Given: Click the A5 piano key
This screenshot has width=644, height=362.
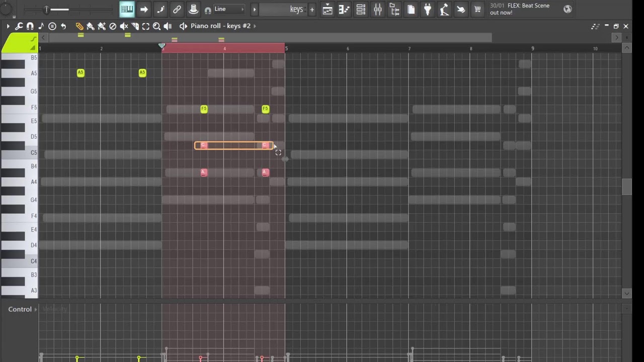Looking at the screenshot, I should click(x=19, y=74).
